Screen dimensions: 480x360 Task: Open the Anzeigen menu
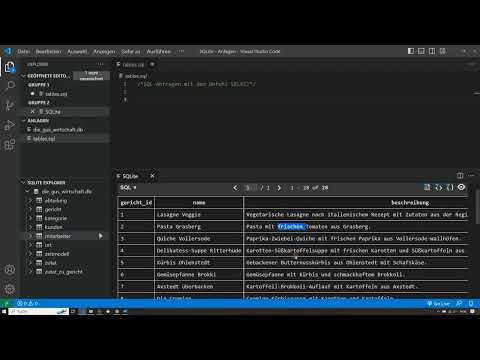tap(104, 51)
